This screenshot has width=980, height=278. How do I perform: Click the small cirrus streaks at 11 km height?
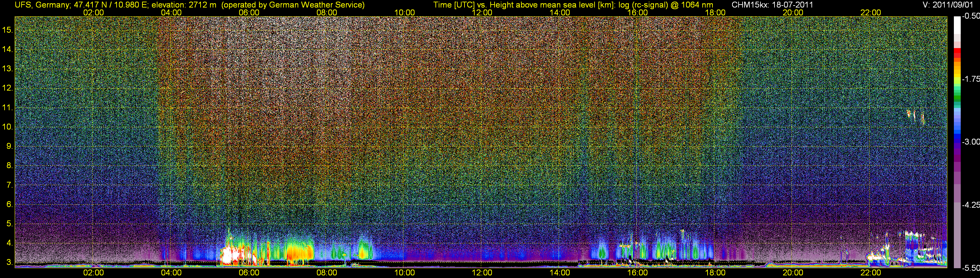pos(915,116)
